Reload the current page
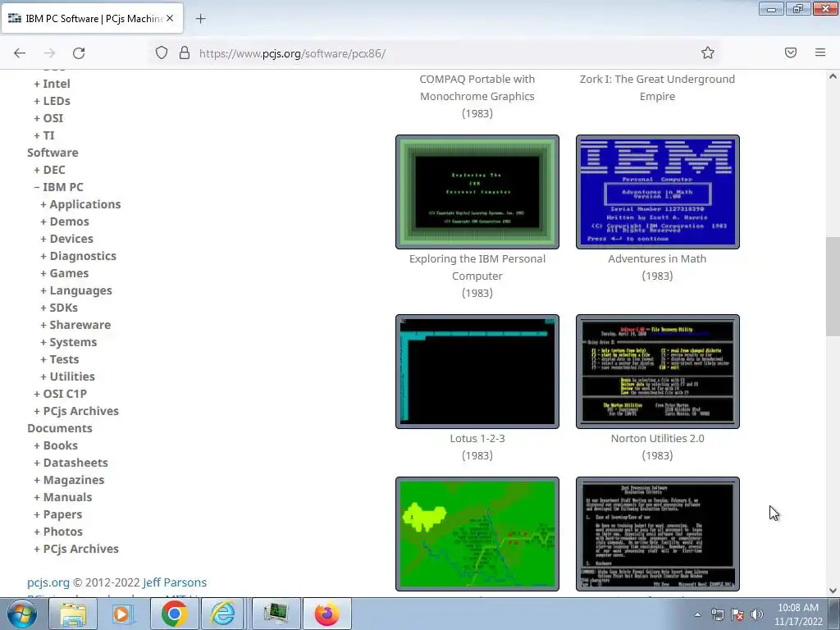Screen dimensions: 840x630 79,52
